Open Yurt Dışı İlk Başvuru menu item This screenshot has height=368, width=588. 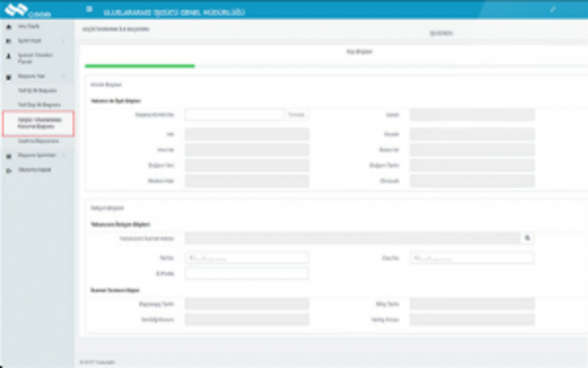[38, 103]
